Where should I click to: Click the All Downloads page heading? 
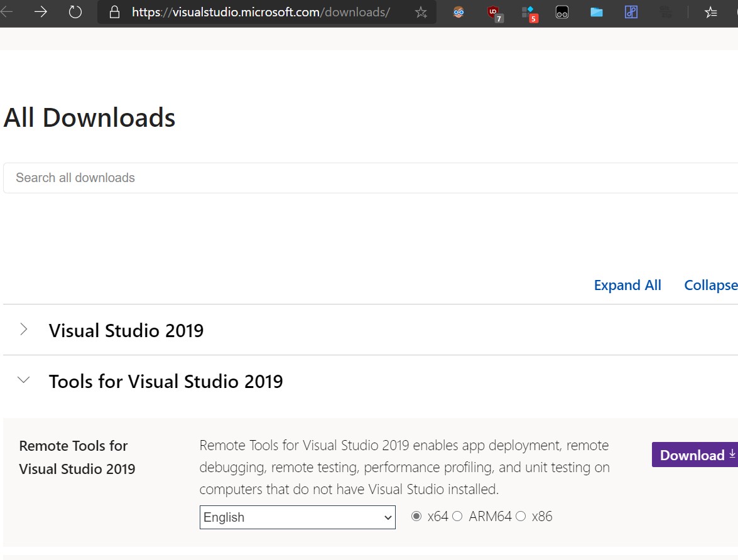tap(89, 117)
